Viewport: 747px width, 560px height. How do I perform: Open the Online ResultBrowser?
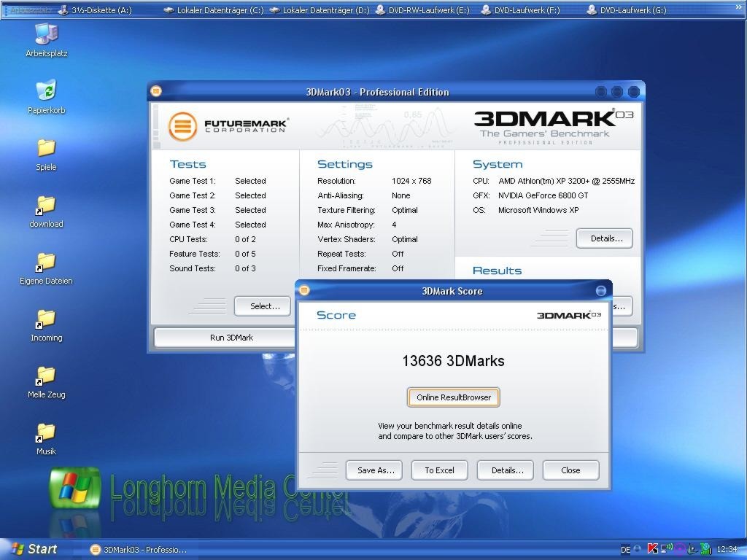454,397
